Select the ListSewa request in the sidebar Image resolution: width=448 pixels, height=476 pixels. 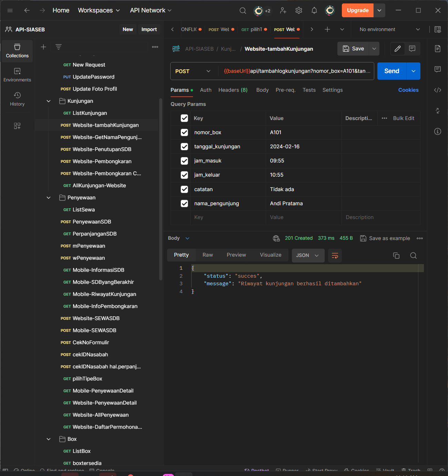coord(83,209)
